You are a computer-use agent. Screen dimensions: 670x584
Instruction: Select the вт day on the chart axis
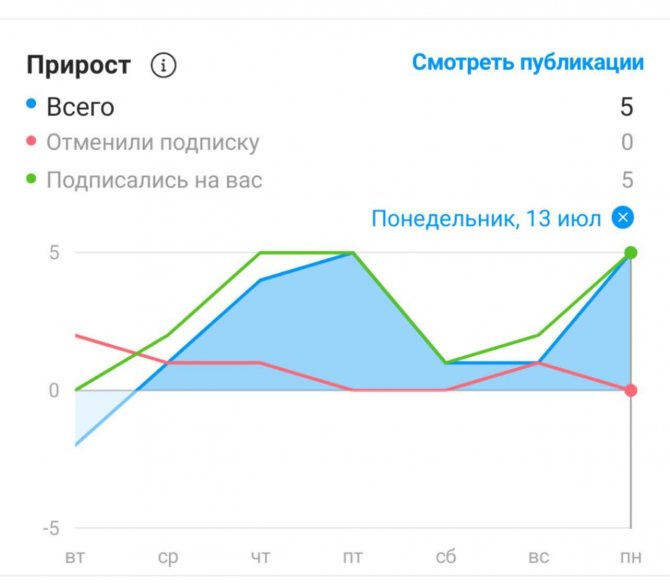tap(75, 557)
